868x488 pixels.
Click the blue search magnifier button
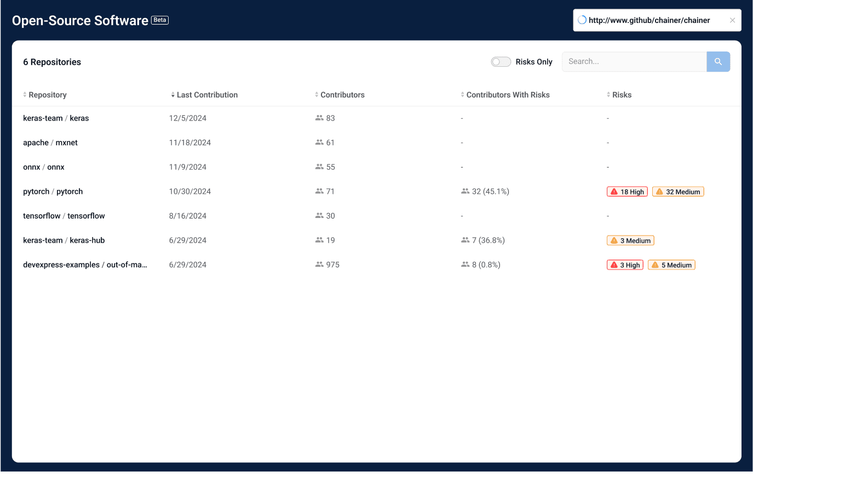coord(718,62)
